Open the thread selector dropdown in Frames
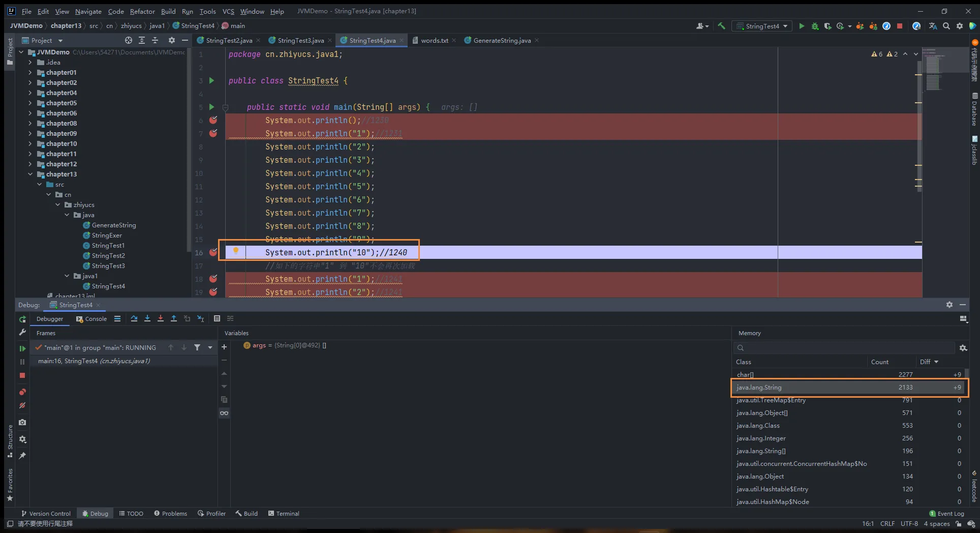The width and height of the screenshot is (980, 533). point(210,347)
